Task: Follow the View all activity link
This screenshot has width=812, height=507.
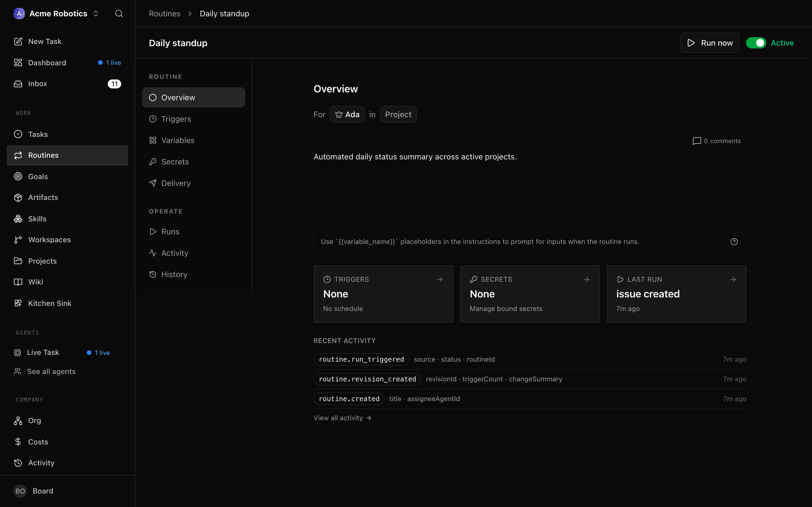Action: [342, 418]
